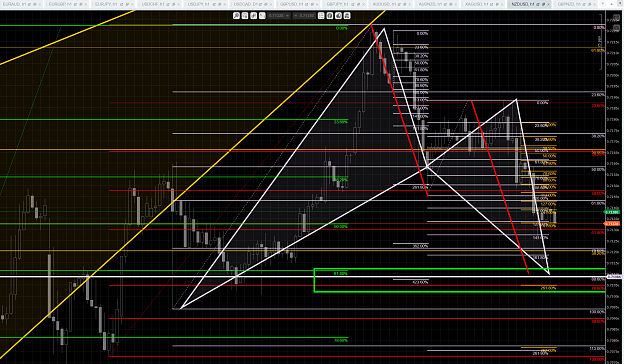Click the magnifier zoom icon in chart toolbar
Viewport: 625px width, 364px height.
click(236, 16)
